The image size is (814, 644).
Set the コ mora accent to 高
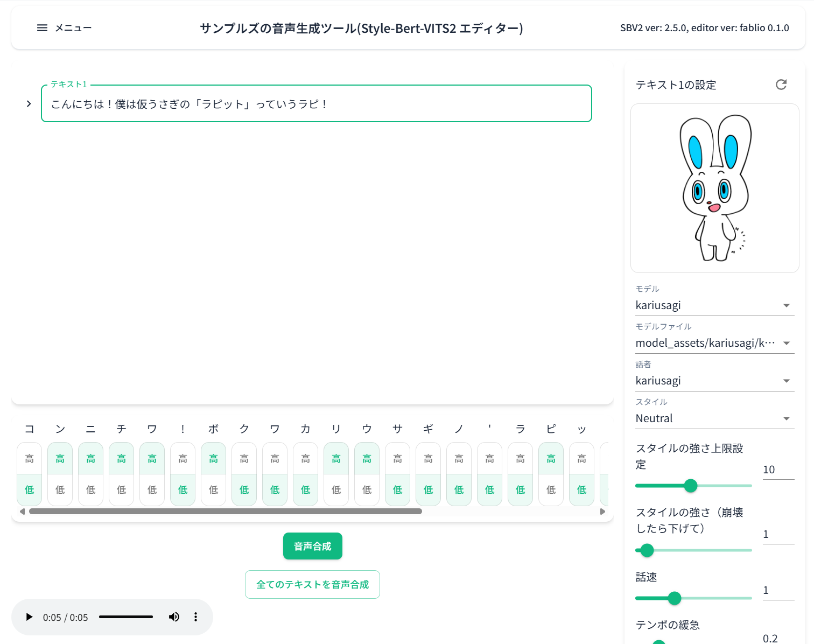(x=29, y=458)
